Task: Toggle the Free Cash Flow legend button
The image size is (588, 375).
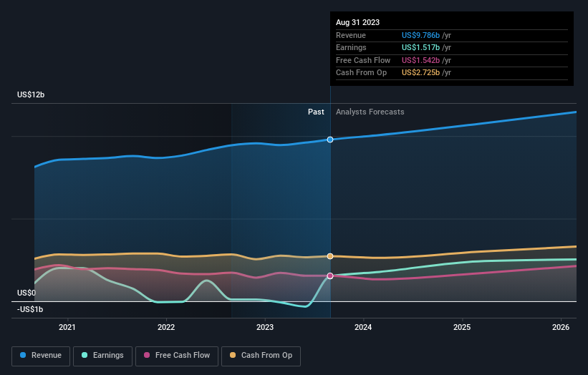Action: point(177,356)
